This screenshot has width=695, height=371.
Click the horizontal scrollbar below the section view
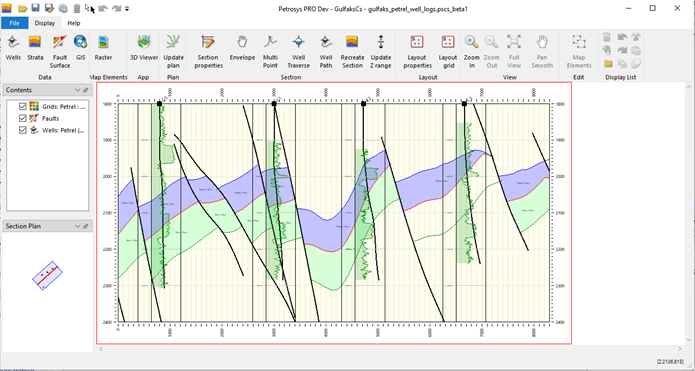[x=391, y=349]
